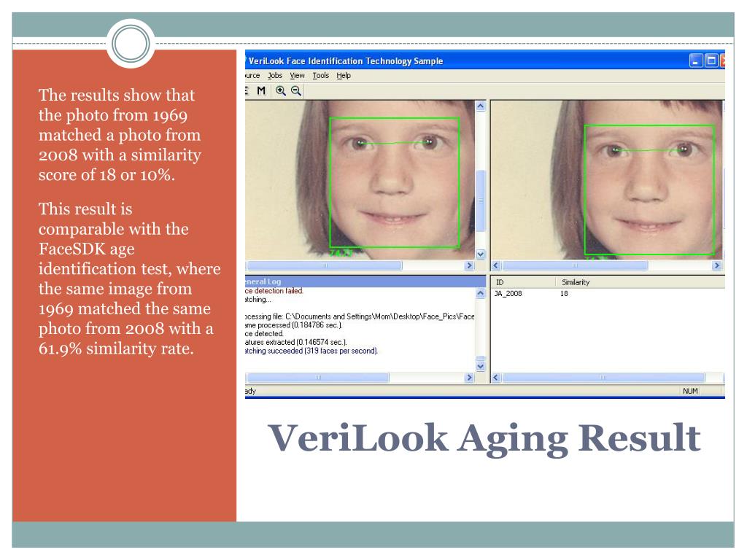The width and height of the screenshot is (747, 560).
Task: Click the M (match) toolbar icon
Action: pyautogui.click(x=261, y=90)
